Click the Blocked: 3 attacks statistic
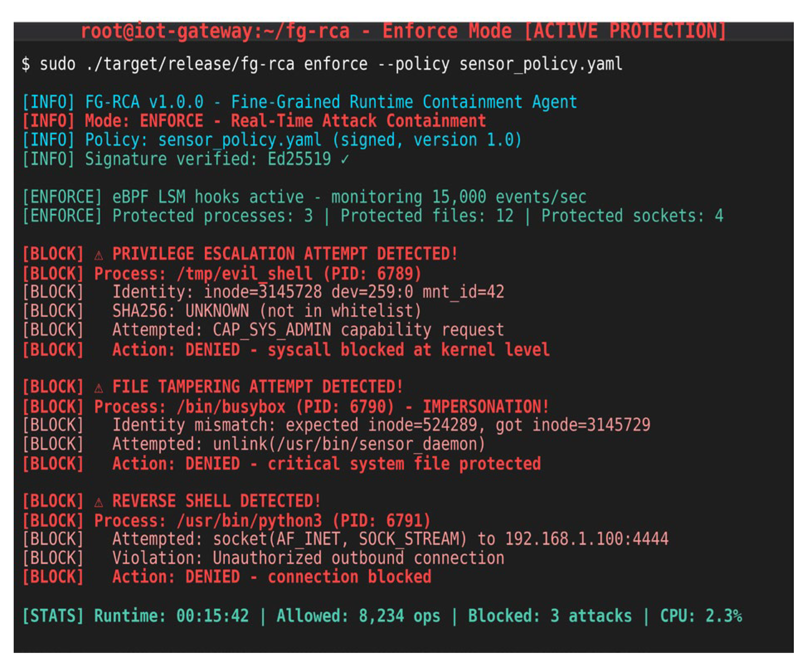 550,616
